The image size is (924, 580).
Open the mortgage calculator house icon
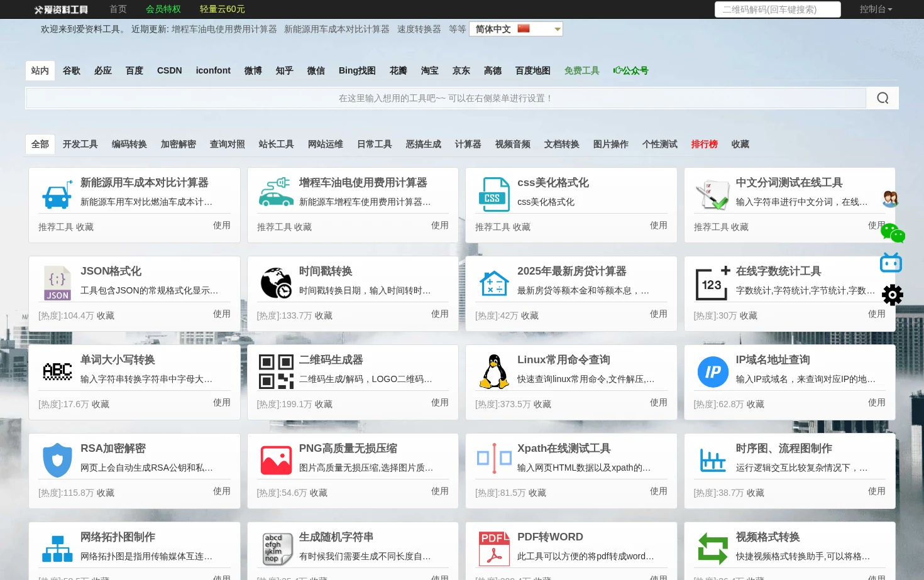pyautogui.click(x=495, y=283)
